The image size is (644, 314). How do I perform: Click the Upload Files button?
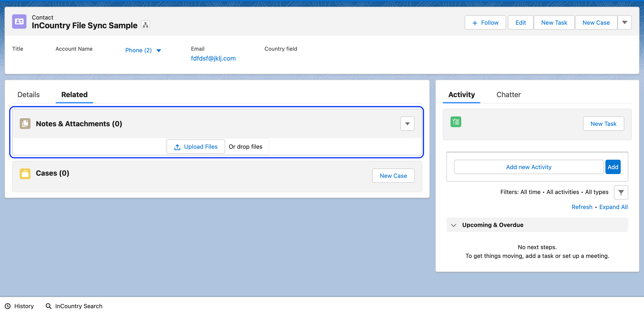196,147
